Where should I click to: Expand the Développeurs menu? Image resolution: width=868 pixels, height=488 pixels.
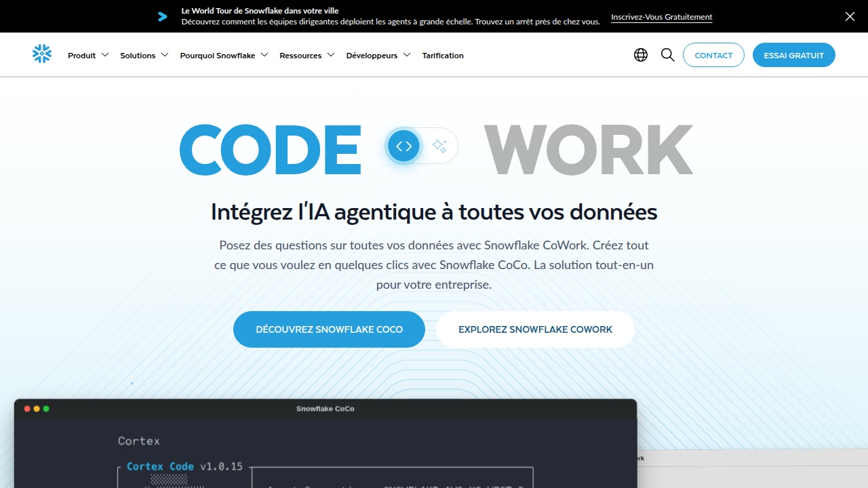(378, 56)
